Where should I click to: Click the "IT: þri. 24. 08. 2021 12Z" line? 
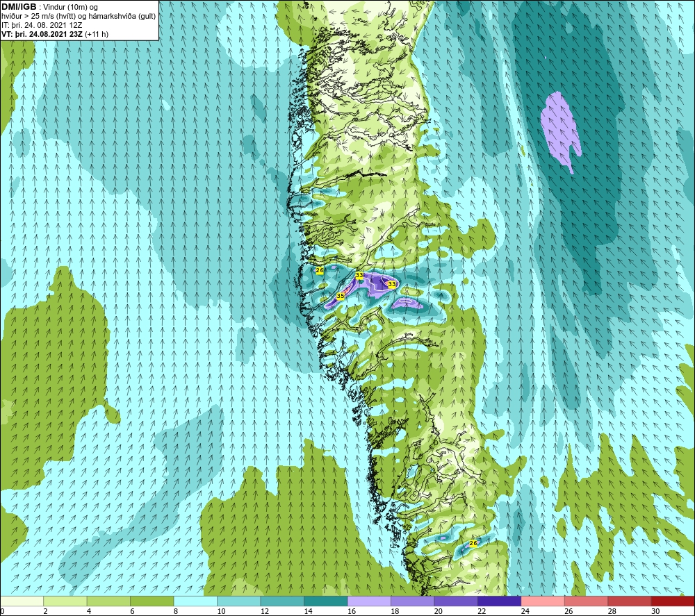point(42,25)
